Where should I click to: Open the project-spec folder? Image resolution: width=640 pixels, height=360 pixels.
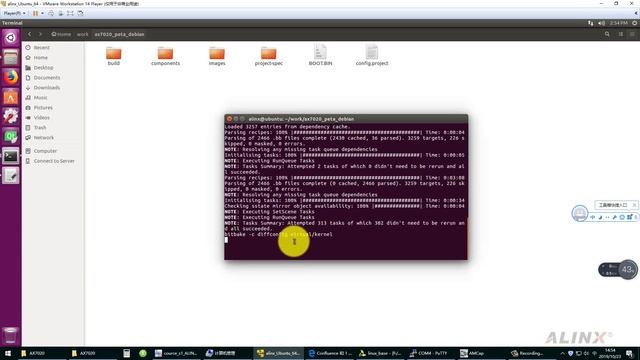pos(269,56)
